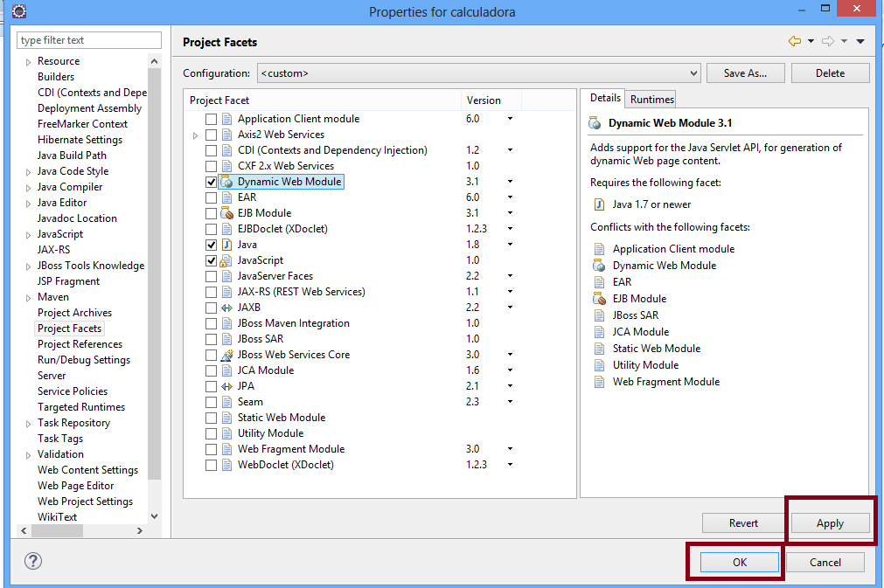The width and height of the screenshot is (884, 588).
Task: Open the Configuration combo box
Action: click(x=478, y=73)
